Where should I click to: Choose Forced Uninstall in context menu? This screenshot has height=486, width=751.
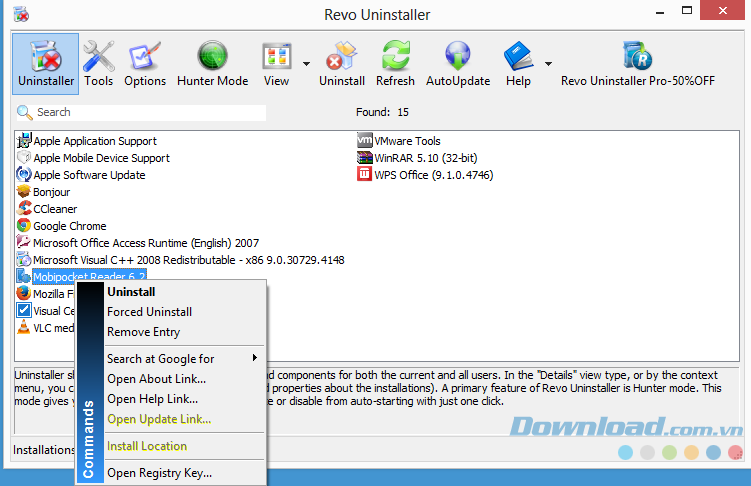click(x=149, y=312)
